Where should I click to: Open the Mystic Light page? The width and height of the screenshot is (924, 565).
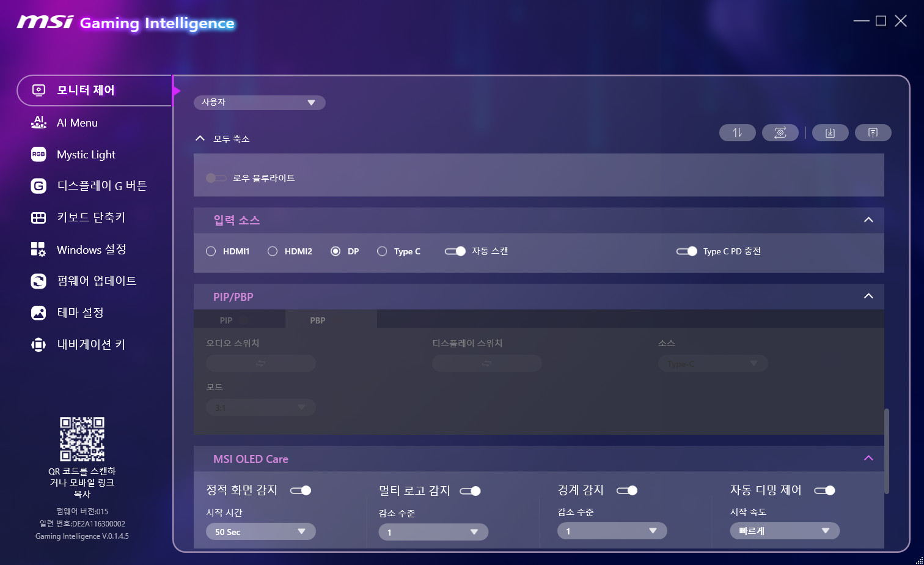(x=86, y=155)
